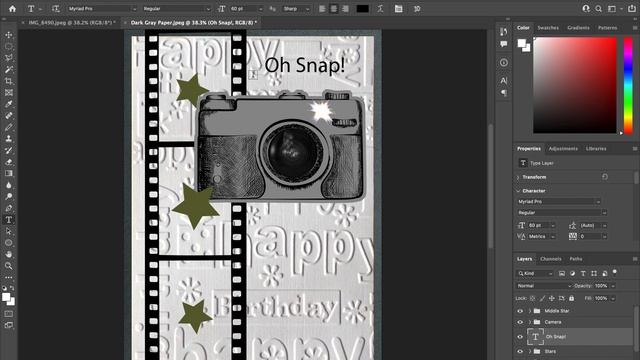Select the Zoom tool

9,266
